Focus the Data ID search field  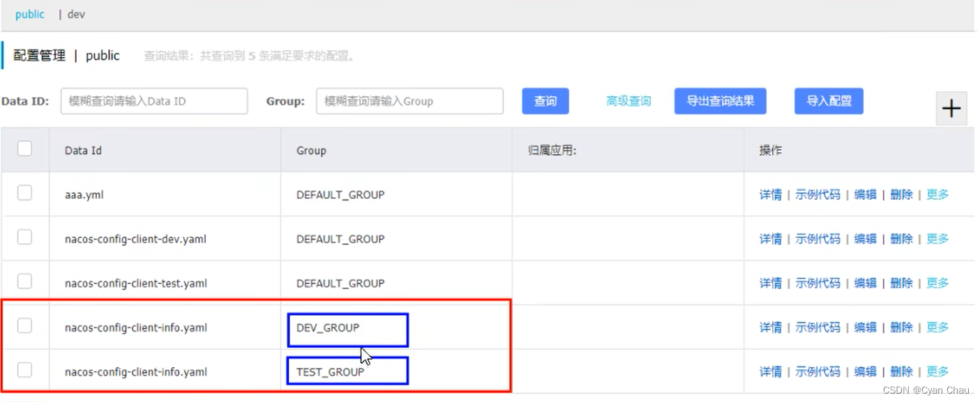coord(154,101)
